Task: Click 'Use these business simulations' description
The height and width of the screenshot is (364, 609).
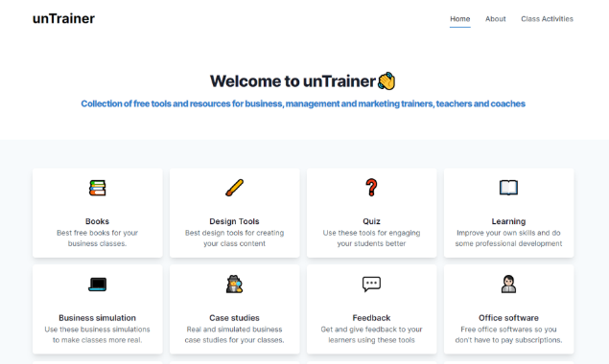Action: click(97, 334)
